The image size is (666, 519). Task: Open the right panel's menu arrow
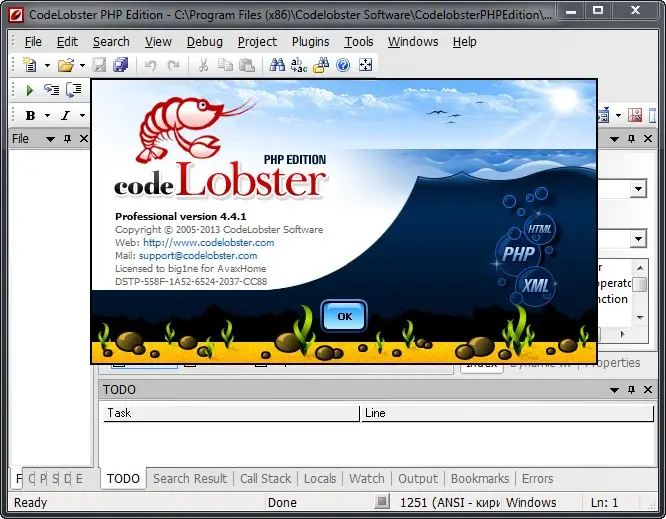pos(614,139)
